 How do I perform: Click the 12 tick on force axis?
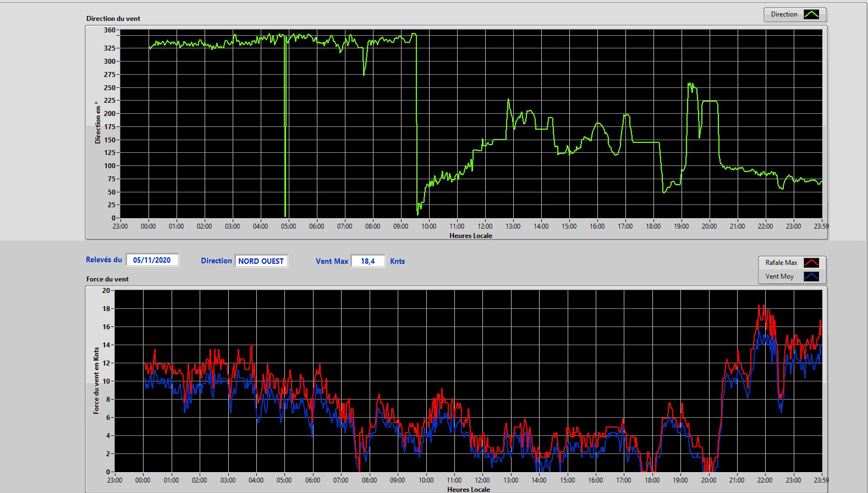pyautogui.click(x=106, y=363)
